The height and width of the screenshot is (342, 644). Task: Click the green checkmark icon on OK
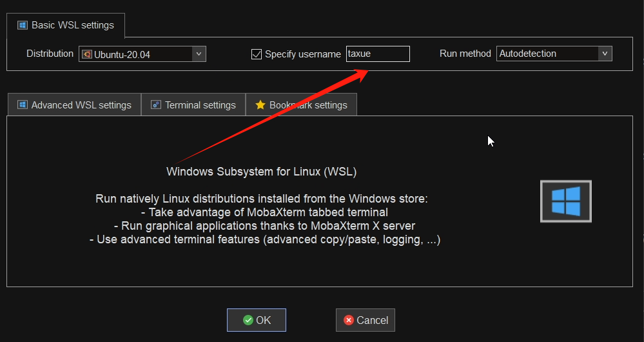click(x=248, y=320)
